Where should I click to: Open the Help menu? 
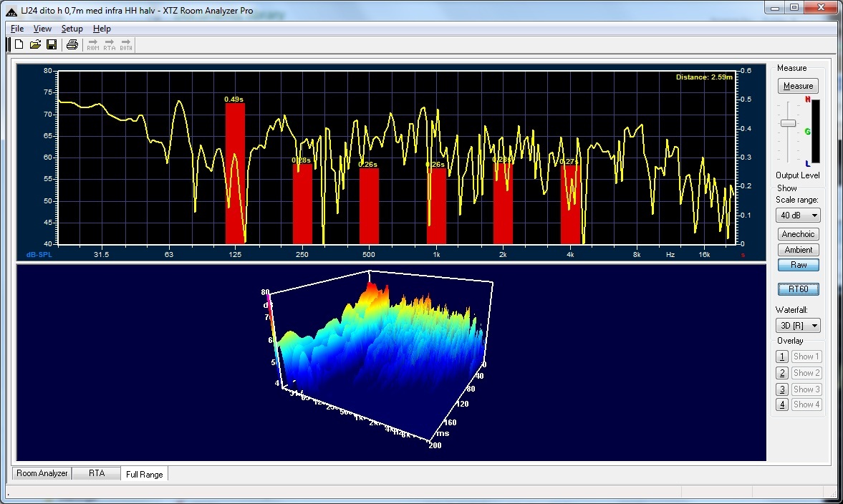(x=102, y=29)
